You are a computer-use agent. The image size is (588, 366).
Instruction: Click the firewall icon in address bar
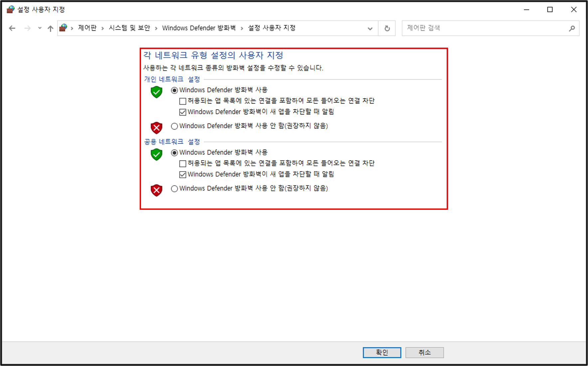point(63,28)
